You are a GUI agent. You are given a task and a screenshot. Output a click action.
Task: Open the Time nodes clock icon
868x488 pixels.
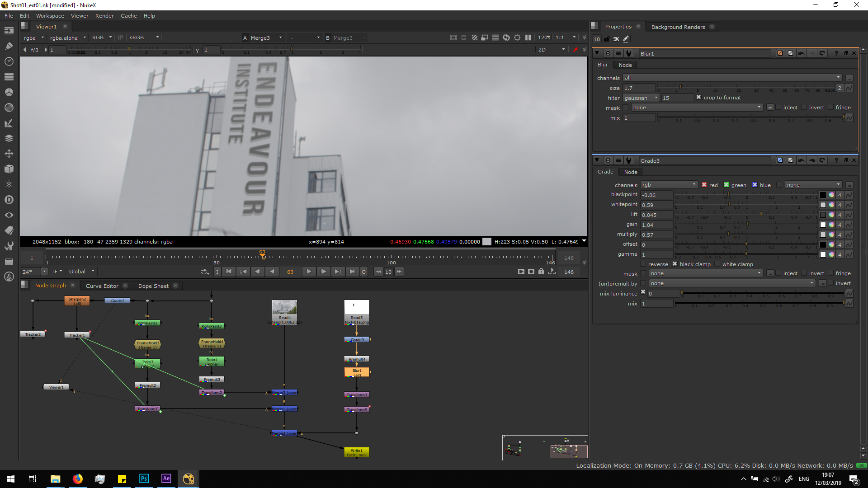tap(9, 61)
